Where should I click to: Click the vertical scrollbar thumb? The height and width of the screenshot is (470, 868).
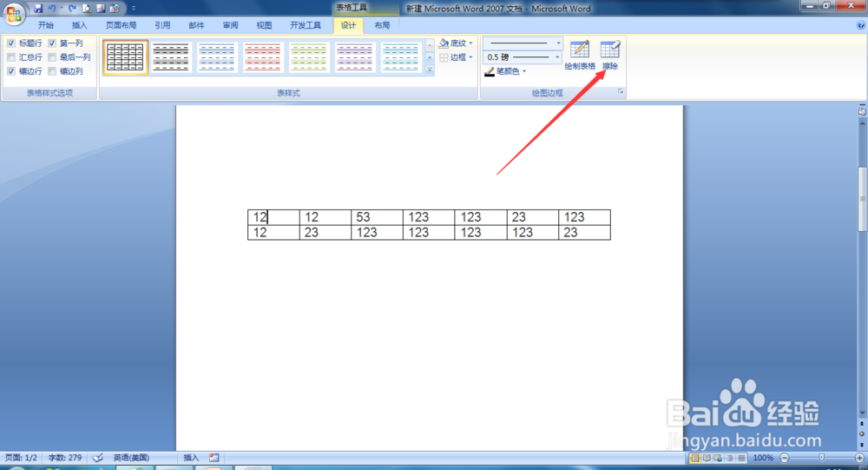click(x=862, y=200)
